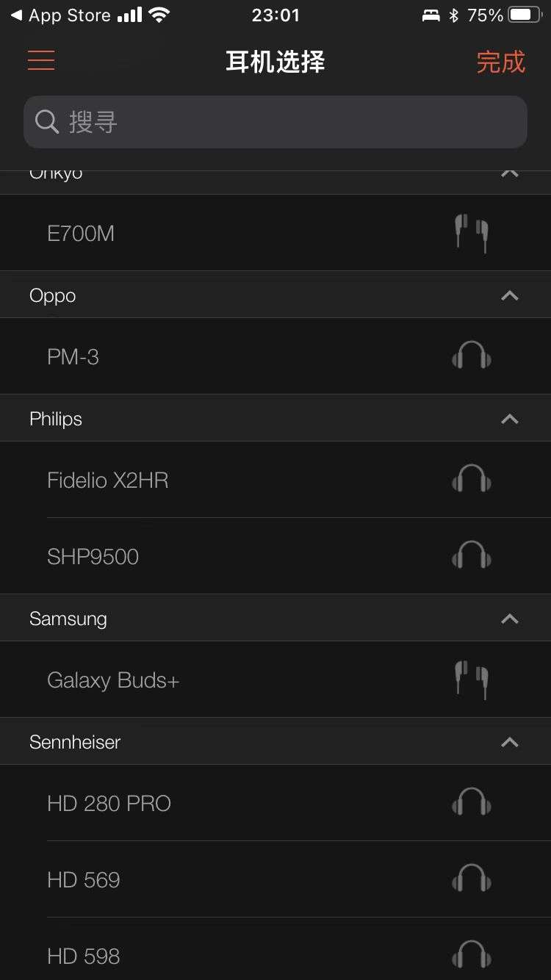Choose the Galaxy Buds+ entry

(x=113, y=680)
